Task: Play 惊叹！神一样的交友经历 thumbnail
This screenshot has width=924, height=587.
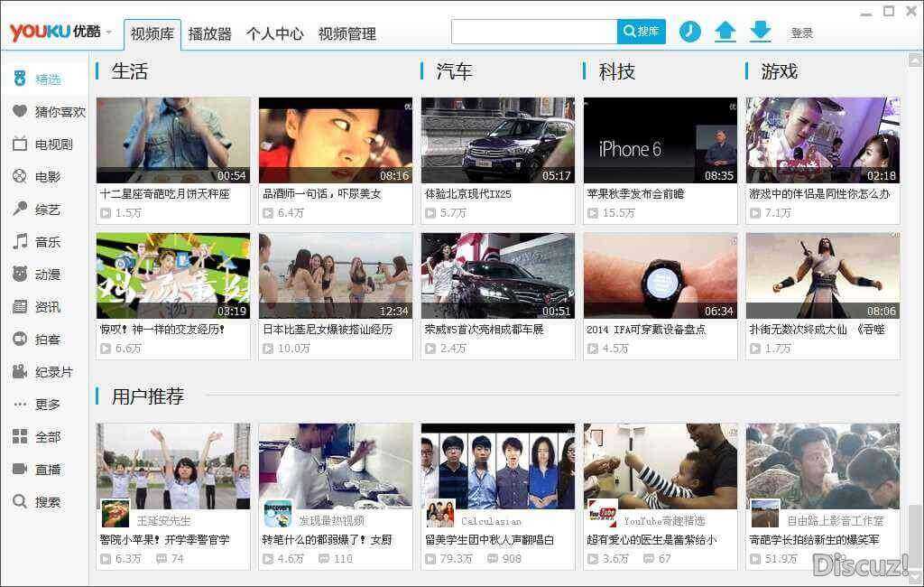Action: [x=173, y=275]
